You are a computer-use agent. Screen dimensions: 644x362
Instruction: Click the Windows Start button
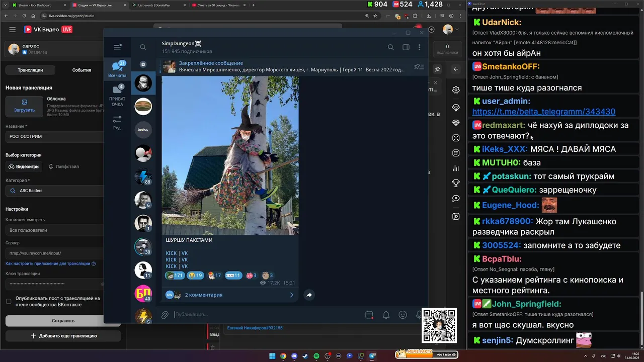click(x=272, y=356)
